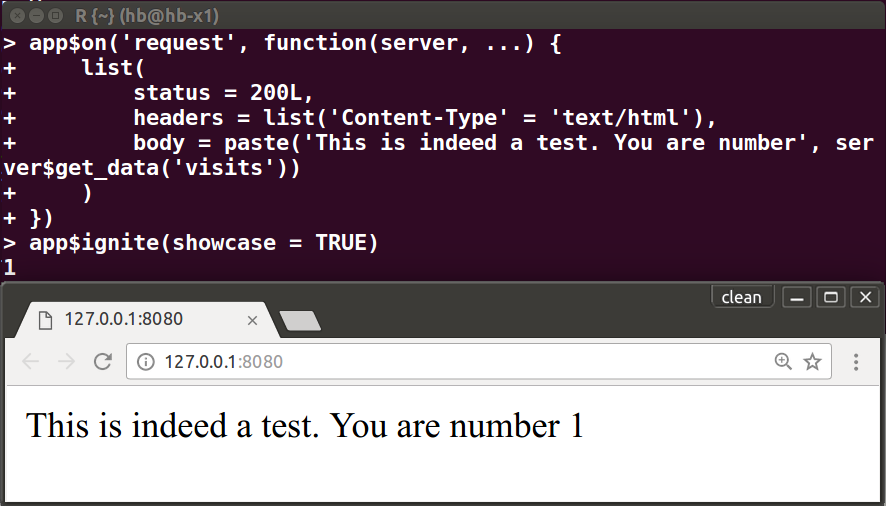
Task: Maximize the Chrome browser window
Action: click(x=830, y=297)
